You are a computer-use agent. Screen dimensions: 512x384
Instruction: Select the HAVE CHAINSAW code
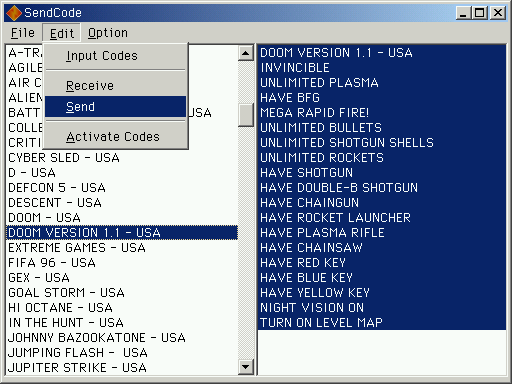point(382,248)
